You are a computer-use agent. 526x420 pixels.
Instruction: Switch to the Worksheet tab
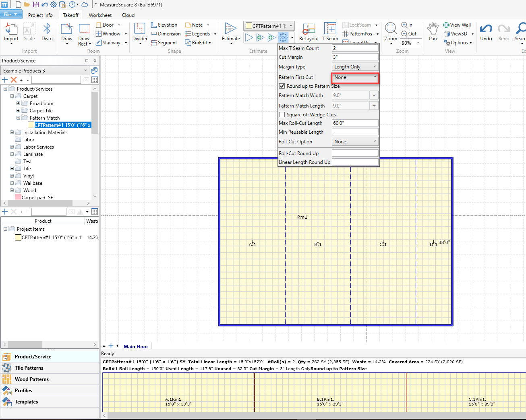(x=100, y=15)
